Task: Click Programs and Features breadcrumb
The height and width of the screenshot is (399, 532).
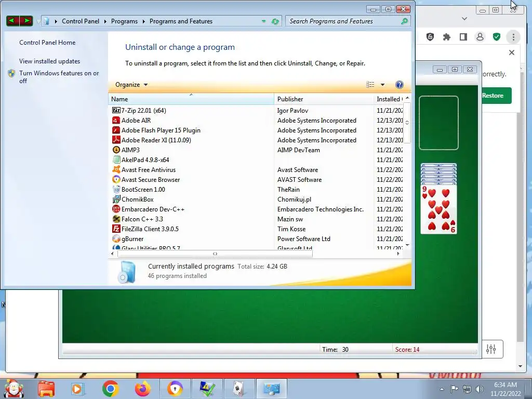Action: click(x=181, y=21)
